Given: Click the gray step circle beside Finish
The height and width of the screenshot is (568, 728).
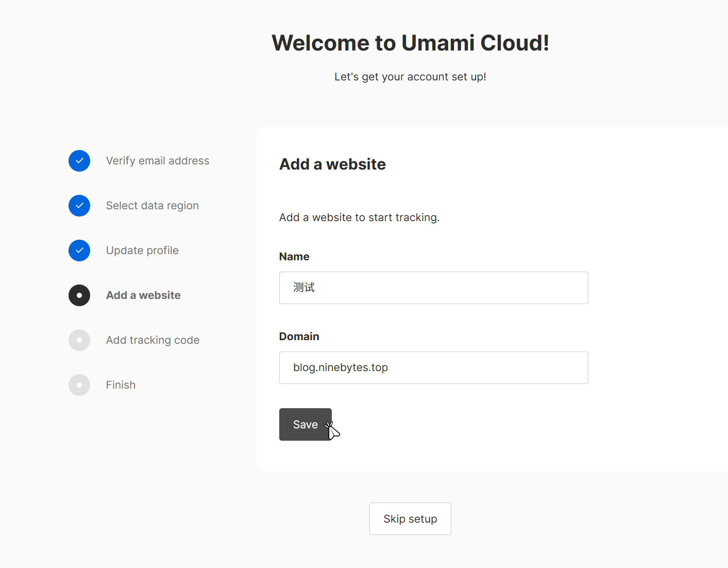Looking at the screenshot, I should click(79, 385).
